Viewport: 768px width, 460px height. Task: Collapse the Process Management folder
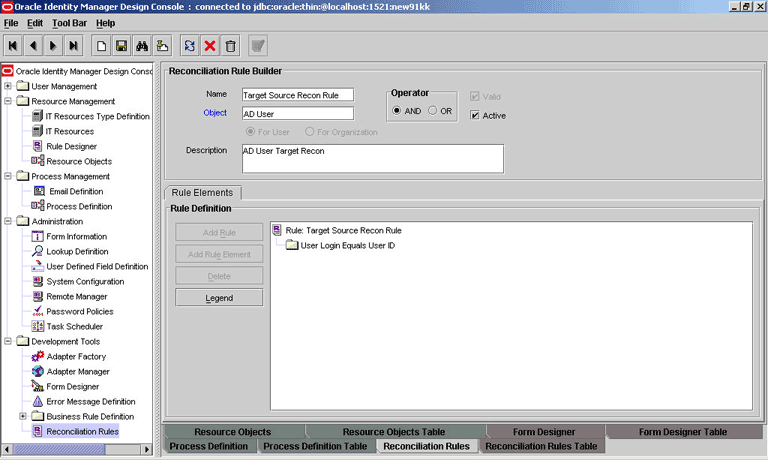(8, 176)
